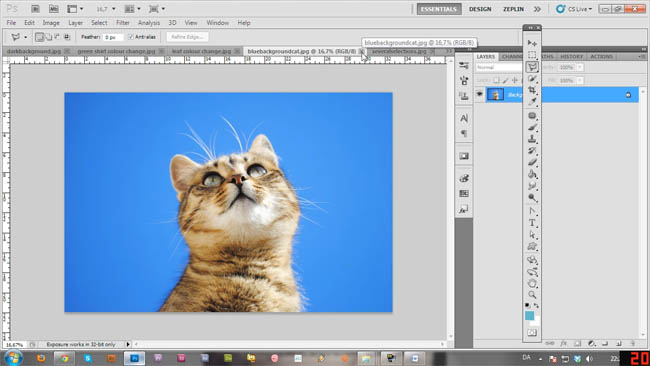Open the Filter menu
Viewport: 650px width, 366px height.
click(x=123, y=23)
